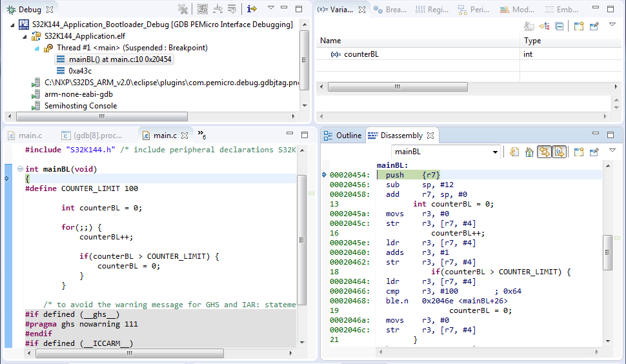Pin the Variables view to debug context
This screenshot has height=364, width=626.
(594, 26)
